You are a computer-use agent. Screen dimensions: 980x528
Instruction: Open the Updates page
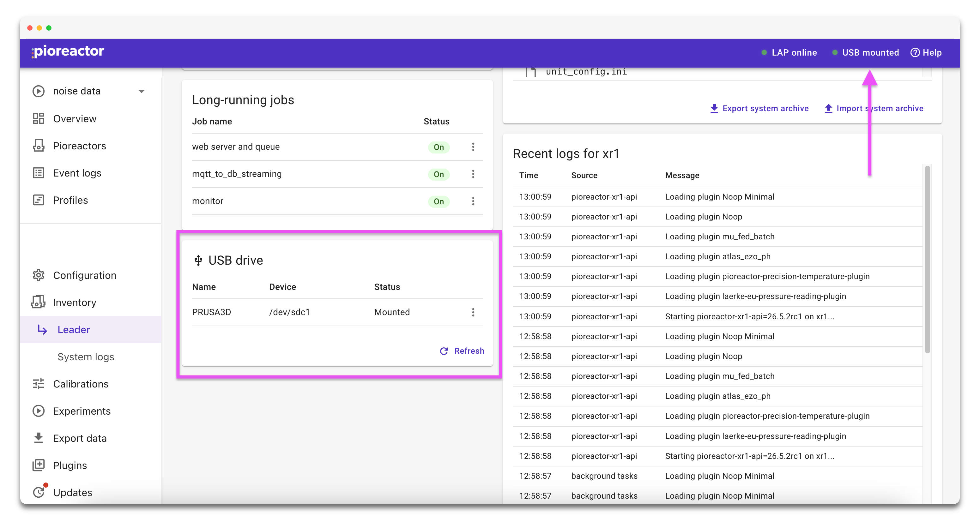point(91,493)
